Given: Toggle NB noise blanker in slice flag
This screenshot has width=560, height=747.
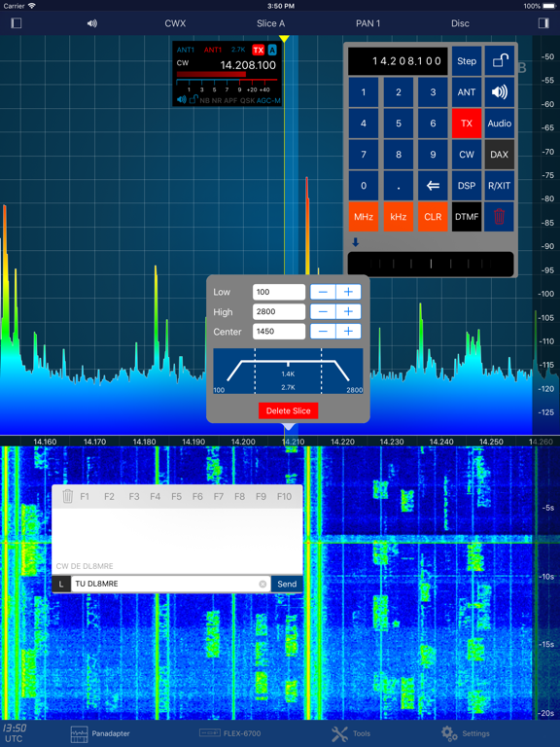Looking at the screenshot, I should 204,100.
